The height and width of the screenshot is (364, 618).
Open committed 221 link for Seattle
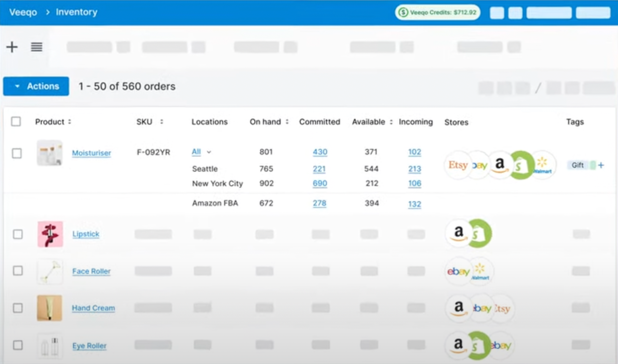tap(319, 169)
